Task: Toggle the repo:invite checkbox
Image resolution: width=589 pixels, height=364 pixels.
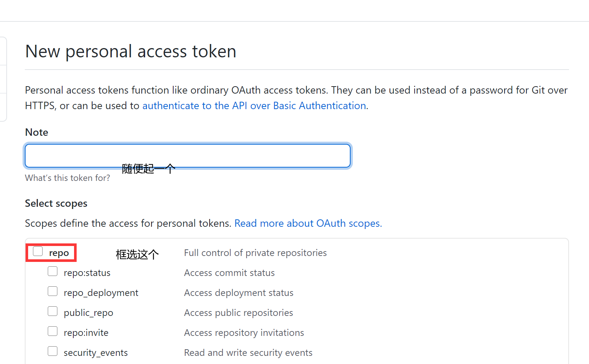Action: click(x=53, y=331)
